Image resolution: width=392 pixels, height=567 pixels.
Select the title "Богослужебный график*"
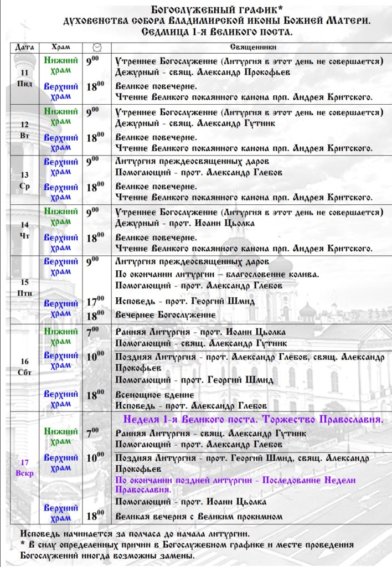coord(217,9)
